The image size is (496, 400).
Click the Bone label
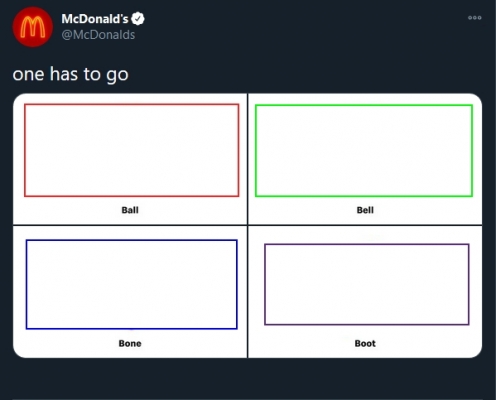pyautogui.click(x=130, y=343)
